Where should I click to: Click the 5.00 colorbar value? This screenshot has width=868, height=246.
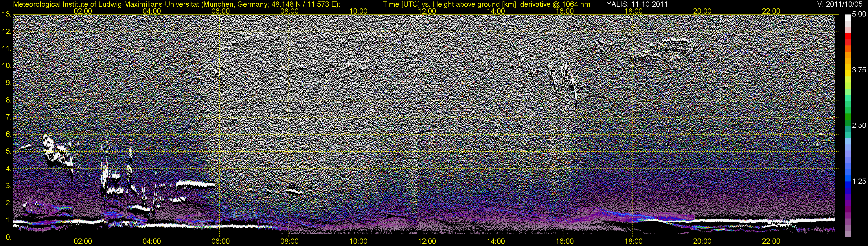859,14
